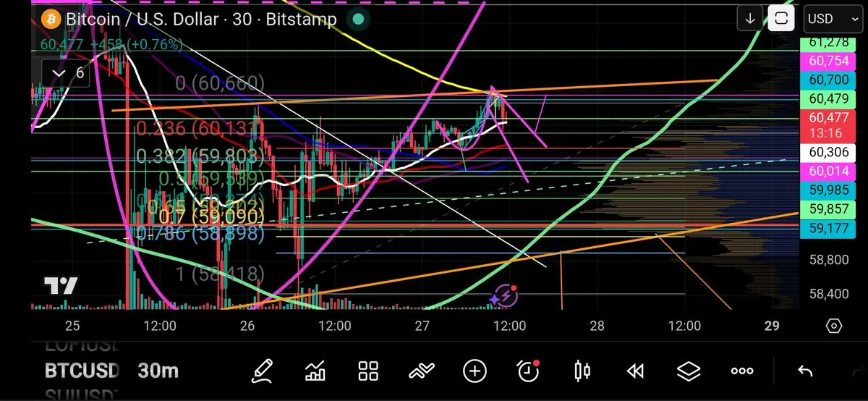
Task: Open the layout grid squares icon
Action: pos(369,371)
